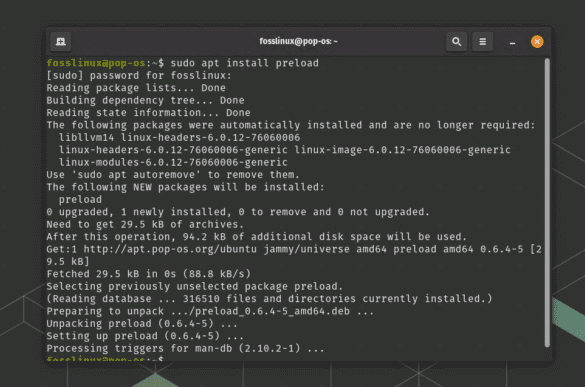
Task: Click the 'libllvm14' package name
Action: [x=86, y=137]
